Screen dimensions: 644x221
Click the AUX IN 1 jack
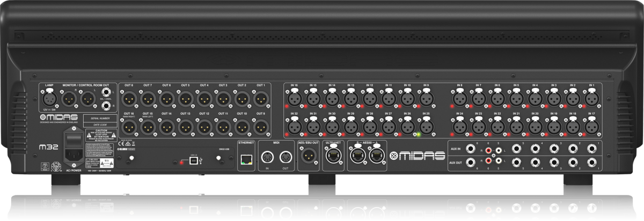pos(592,149)
